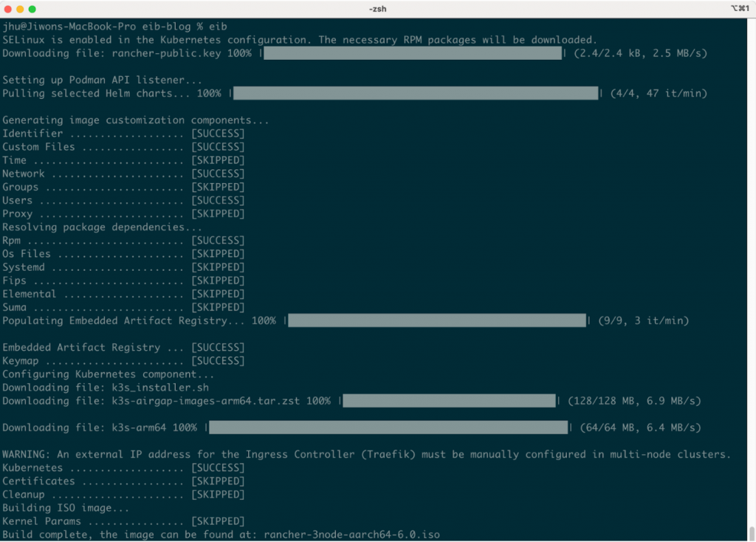Click the -zsh window title
Viewport: 756px width, 542px height.
pyautogui.click(x=377, y=9)
